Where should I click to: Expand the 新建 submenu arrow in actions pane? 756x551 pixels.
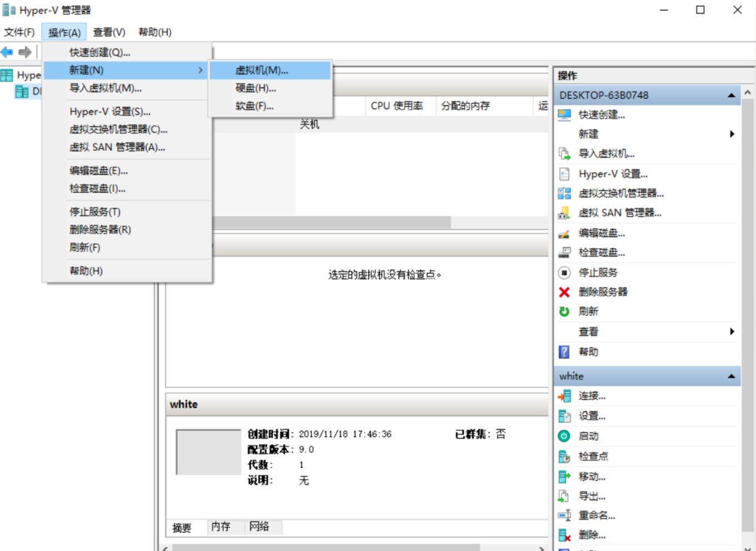[x=732, y=134]
